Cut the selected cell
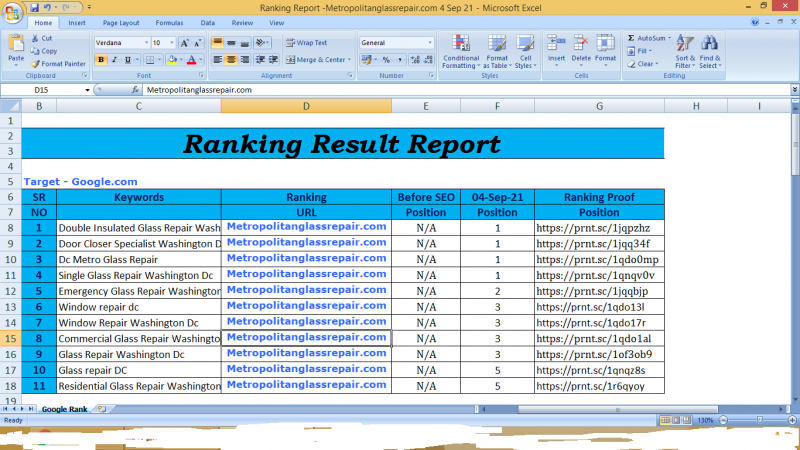Viewport: 800px width, 450px height. pyautogui.click(x=42, y=38)
